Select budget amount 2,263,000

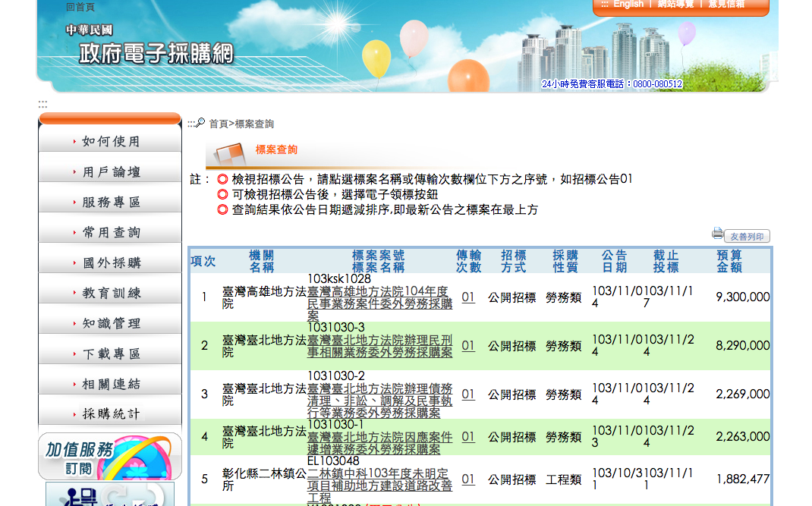pyautogui.click(x=743, y=437)
